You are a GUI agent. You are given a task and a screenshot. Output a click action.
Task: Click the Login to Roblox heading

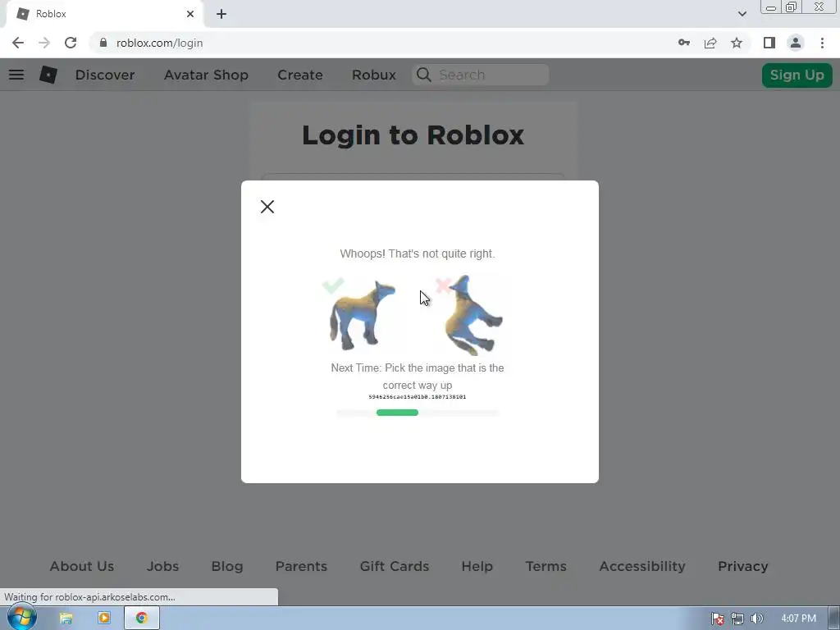point(413,135)
